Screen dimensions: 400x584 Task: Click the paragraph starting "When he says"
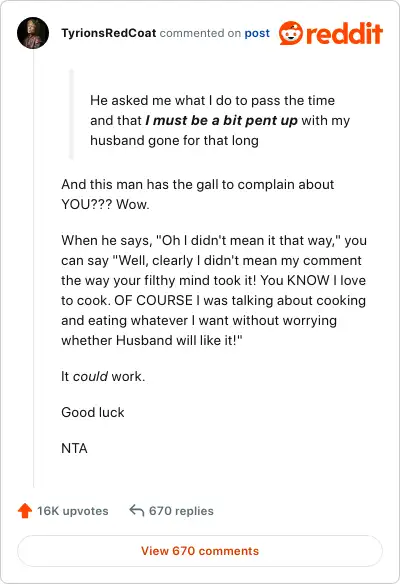(x=214, y=290)
